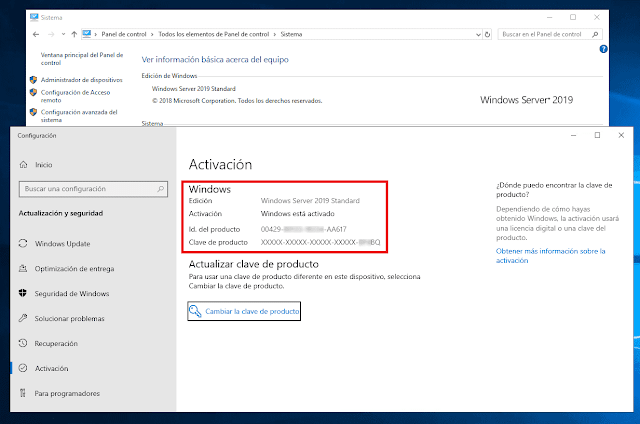
Task: Minimize the Configuración window
Action: 573,135
